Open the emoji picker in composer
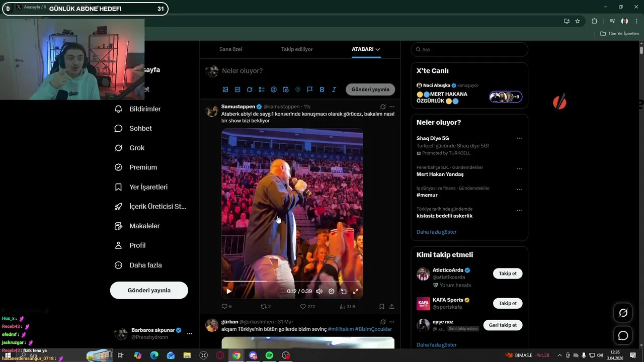The image size is (644, 362). [274, 89]
